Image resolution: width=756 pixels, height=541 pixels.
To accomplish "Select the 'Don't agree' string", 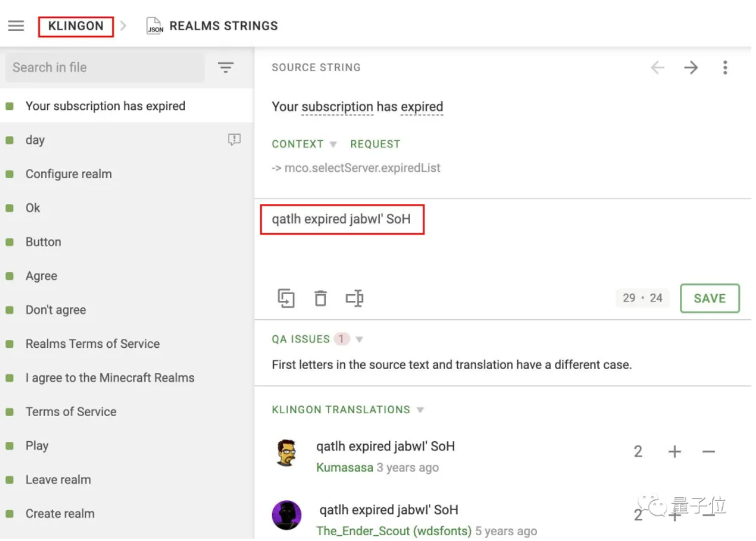I will click(x=127, y=309).
